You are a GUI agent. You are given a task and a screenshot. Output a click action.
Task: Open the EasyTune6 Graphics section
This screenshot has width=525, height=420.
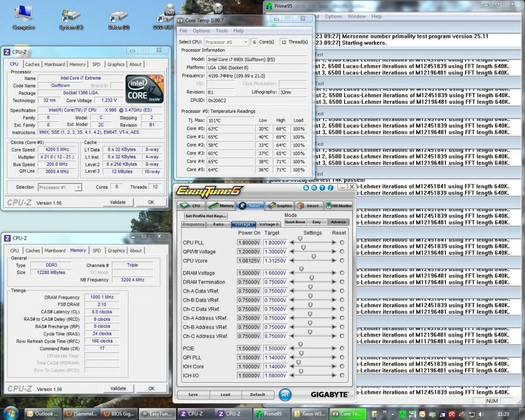click(x=279, y=205)
